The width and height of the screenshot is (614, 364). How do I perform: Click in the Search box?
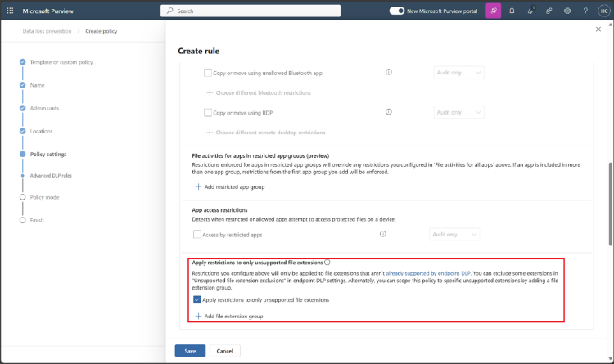(x=251, y=11)
